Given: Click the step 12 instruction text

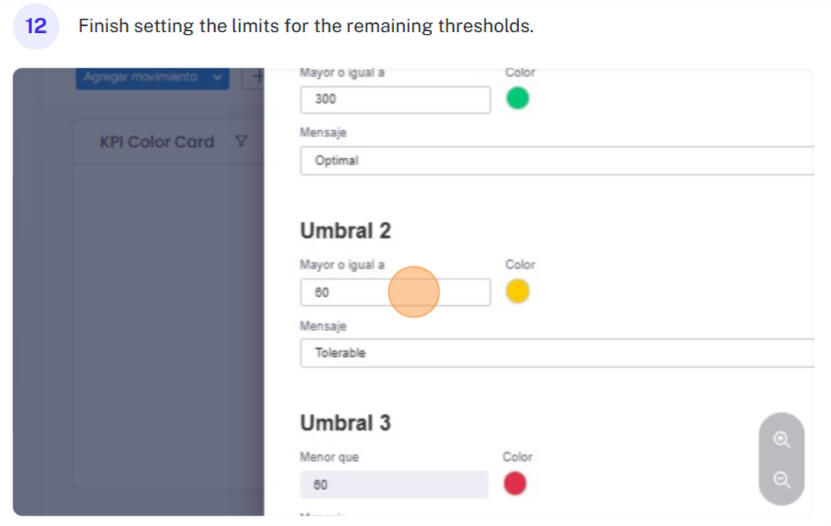Looking at the screenshot, I should click(306, 26).
